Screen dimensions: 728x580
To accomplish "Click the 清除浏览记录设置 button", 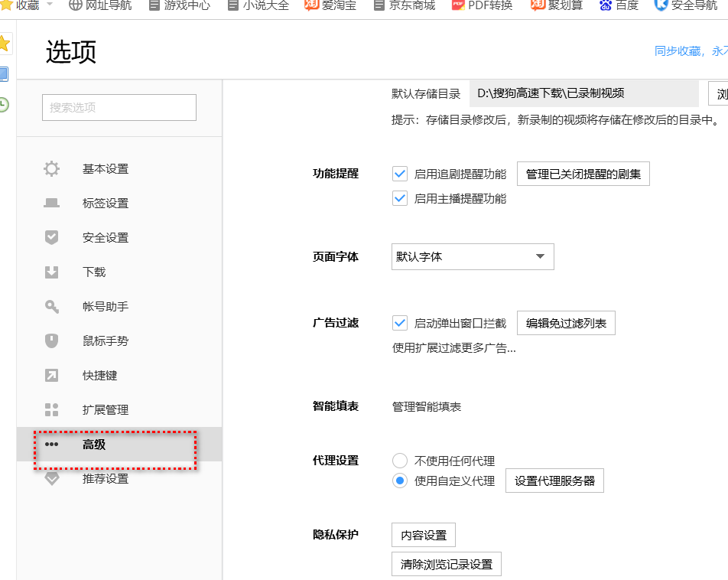I will 446,564.
